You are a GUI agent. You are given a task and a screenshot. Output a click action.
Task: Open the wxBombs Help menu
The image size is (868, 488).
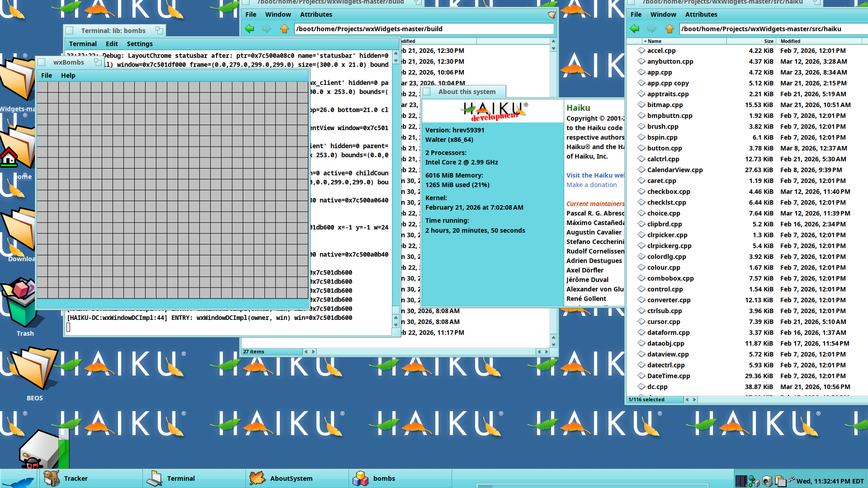point(68,75)
